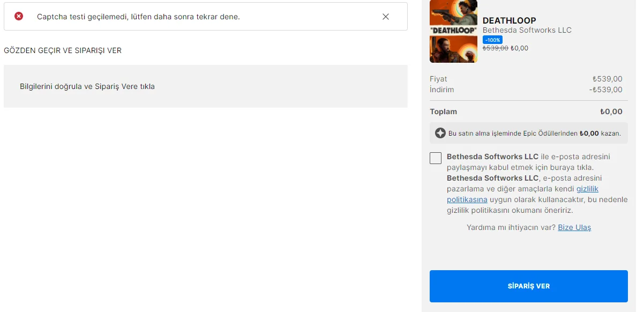Click the Bethesda Softworks LLC publisher name under DEATHLOOP

coord(527,30)
